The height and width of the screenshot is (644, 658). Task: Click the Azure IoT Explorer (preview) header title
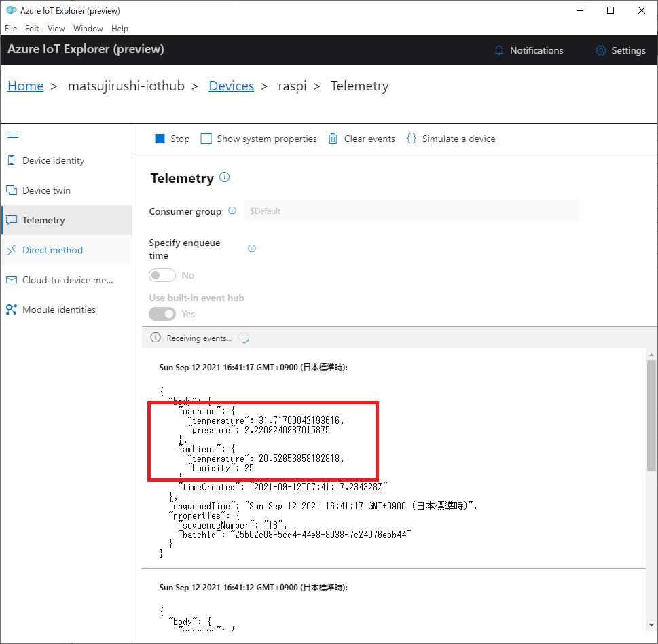pos(86,49)
